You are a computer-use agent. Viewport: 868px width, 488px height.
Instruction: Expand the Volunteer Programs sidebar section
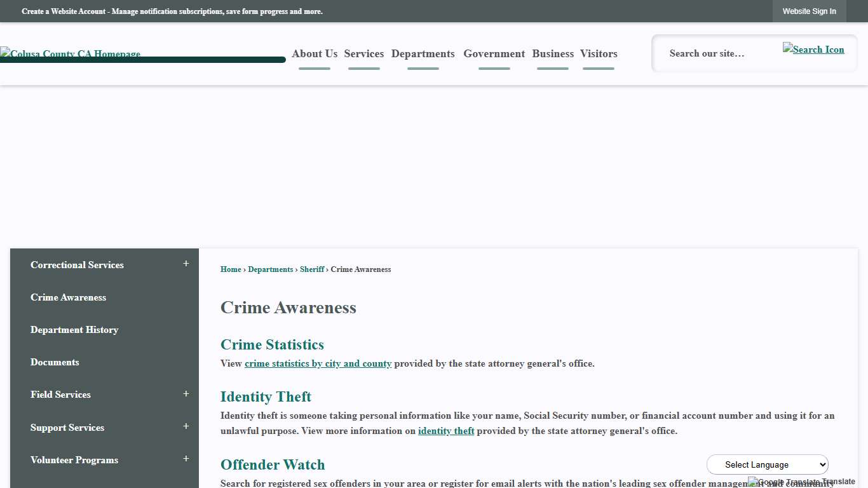pos(186,459)
